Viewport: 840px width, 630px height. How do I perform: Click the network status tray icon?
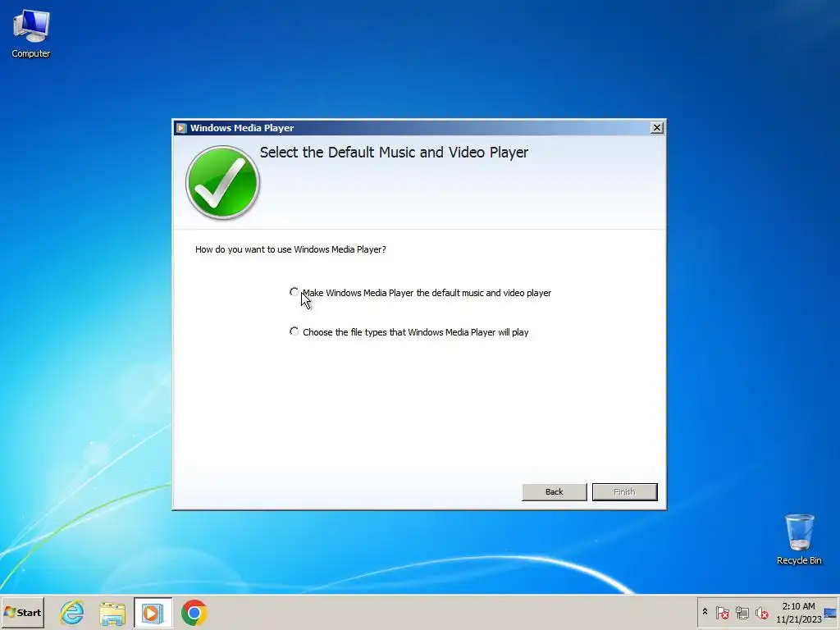742,612
